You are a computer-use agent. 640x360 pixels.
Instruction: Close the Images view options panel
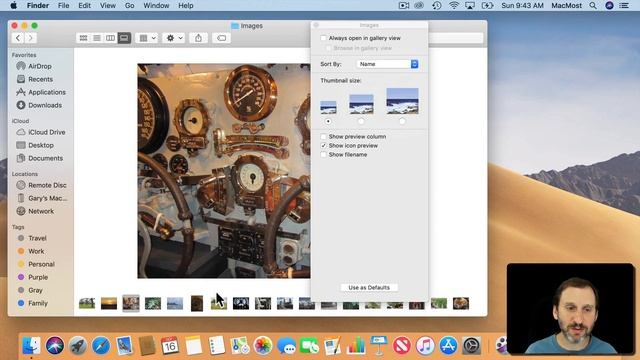click(316, 25)
